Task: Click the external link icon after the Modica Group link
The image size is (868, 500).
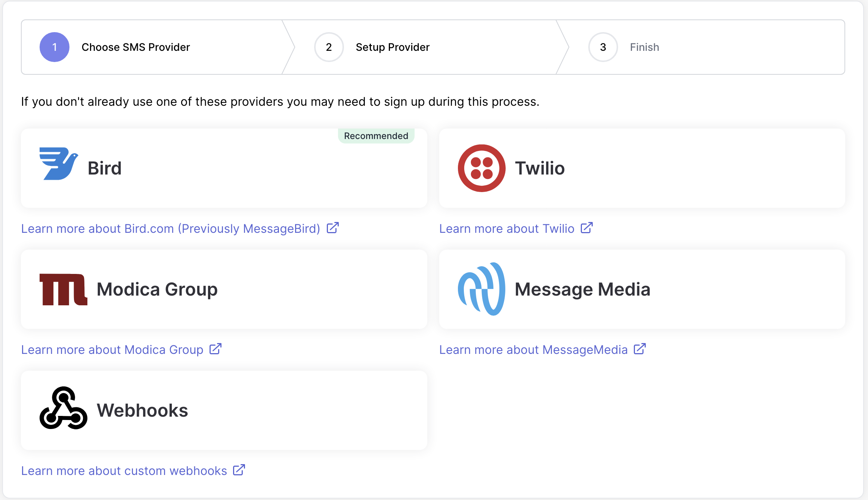Action: pos(215,349)
